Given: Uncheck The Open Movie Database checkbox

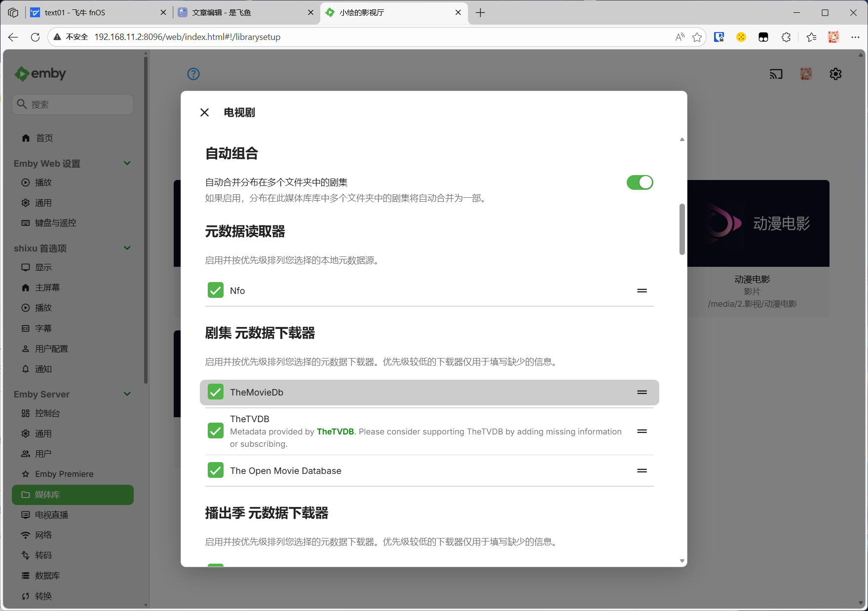Looking at the screenshot, I should pyautogui.click(x=216, y=470).
